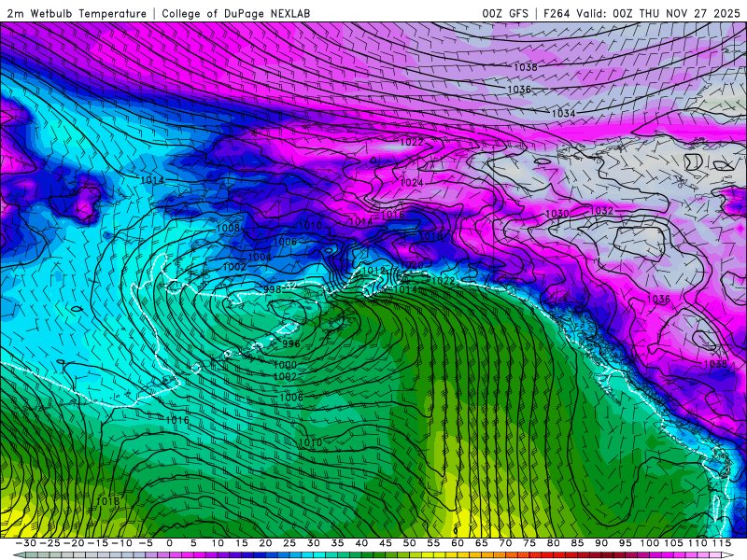
Task: Click the -25 value on the legend scale
Action: click(50, 543)
